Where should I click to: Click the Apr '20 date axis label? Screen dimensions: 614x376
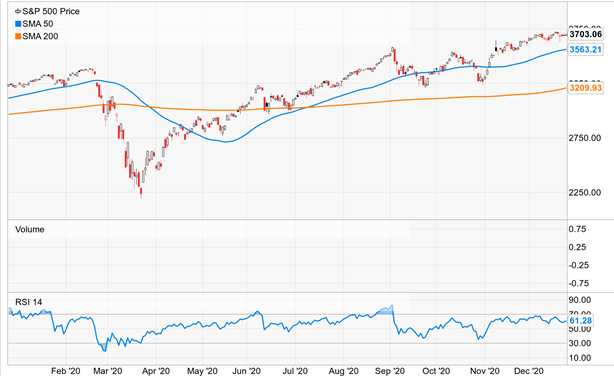[x=156, y=371]
